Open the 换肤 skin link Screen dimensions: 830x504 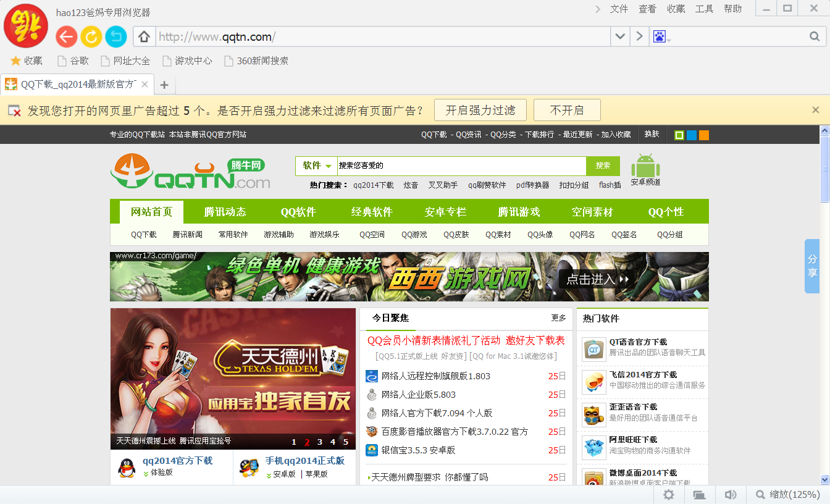tap(652, 135)
